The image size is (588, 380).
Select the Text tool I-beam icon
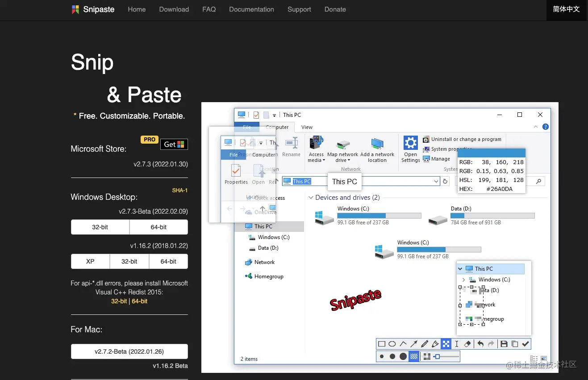[456, 344]
